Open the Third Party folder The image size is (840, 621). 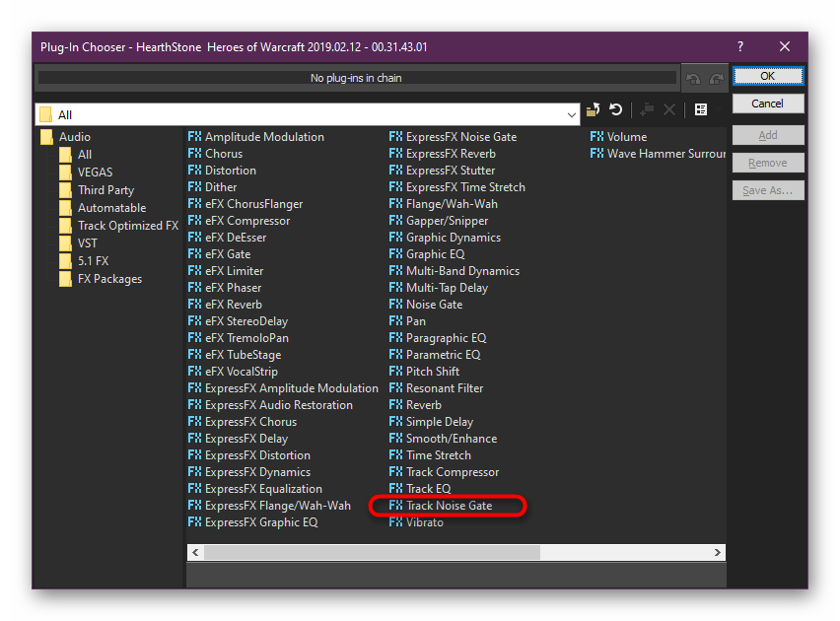coord(105,190)
